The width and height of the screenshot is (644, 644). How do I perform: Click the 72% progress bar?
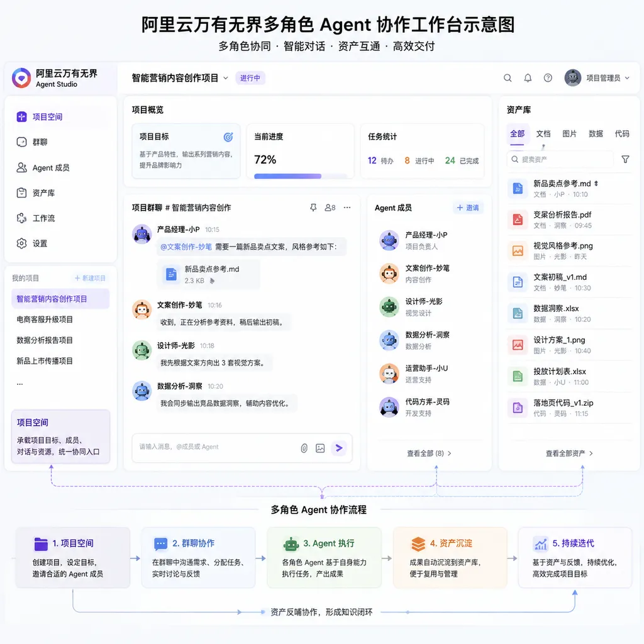(x=300, y=176)
